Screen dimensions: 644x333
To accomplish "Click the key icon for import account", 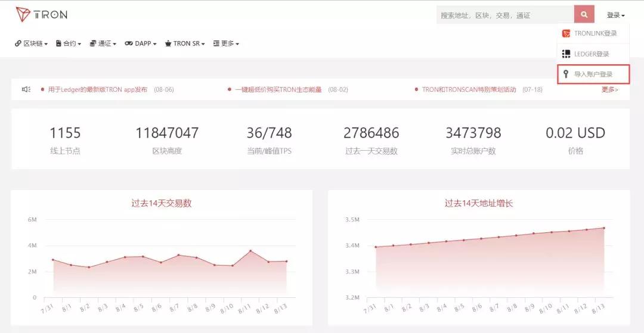I will [x=565, y=74].
